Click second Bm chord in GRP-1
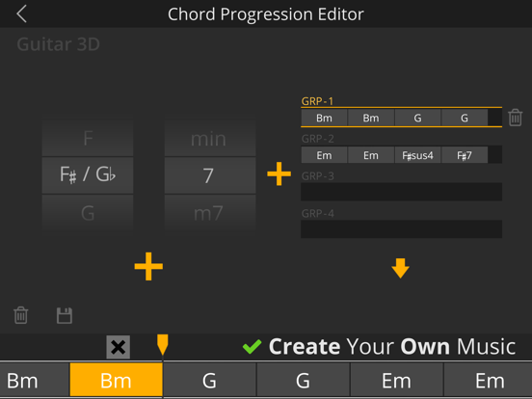The image size is (532, 399). [371, 118]
